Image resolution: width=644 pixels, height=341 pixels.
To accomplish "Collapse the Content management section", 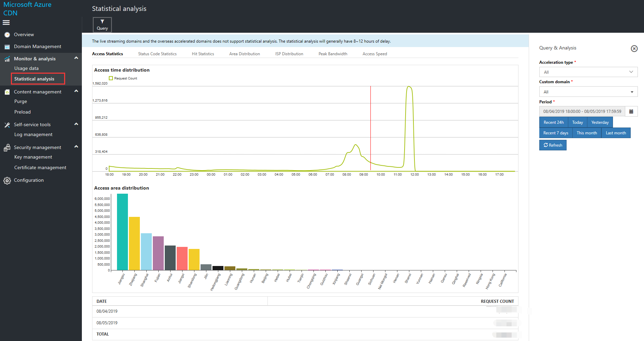I will [76, 91].
